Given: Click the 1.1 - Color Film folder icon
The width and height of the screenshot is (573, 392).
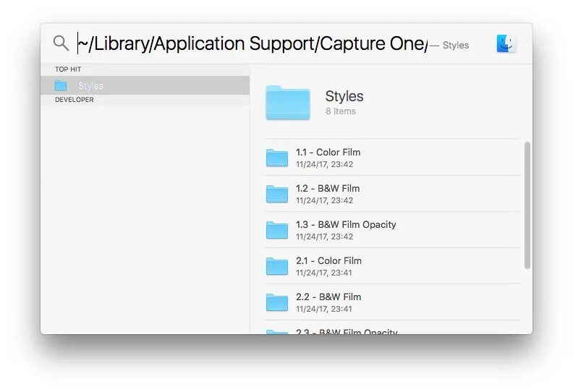Looking at the screenshot, I should (x=277, y=158).
